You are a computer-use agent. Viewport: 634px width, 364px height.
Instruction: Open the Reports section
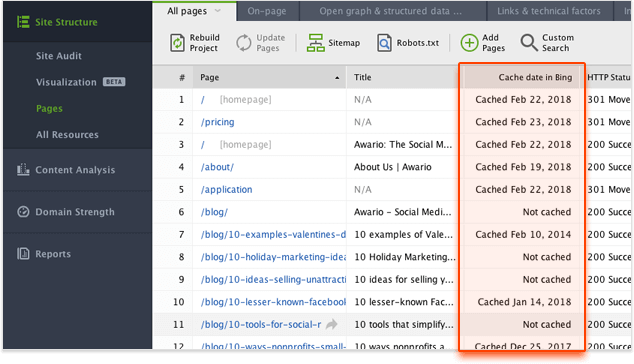tap(53, 254)
